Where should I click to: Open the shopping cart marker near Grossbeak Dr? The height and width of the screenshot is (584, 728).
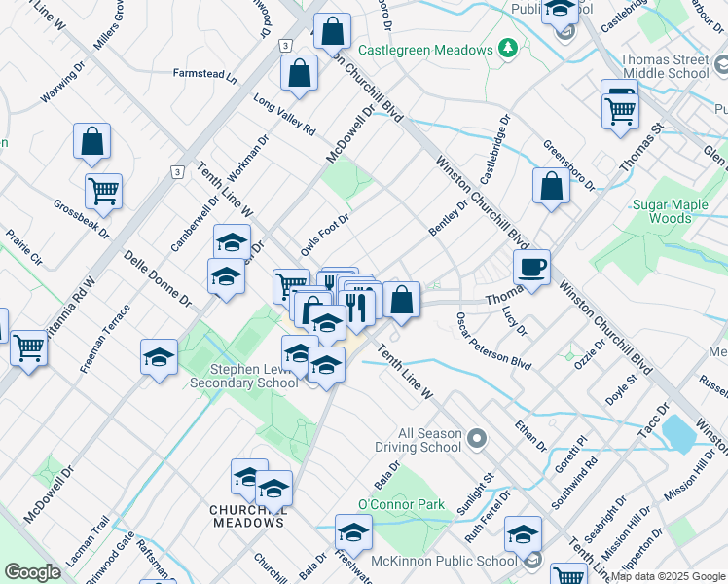click(x=104, y=193)
